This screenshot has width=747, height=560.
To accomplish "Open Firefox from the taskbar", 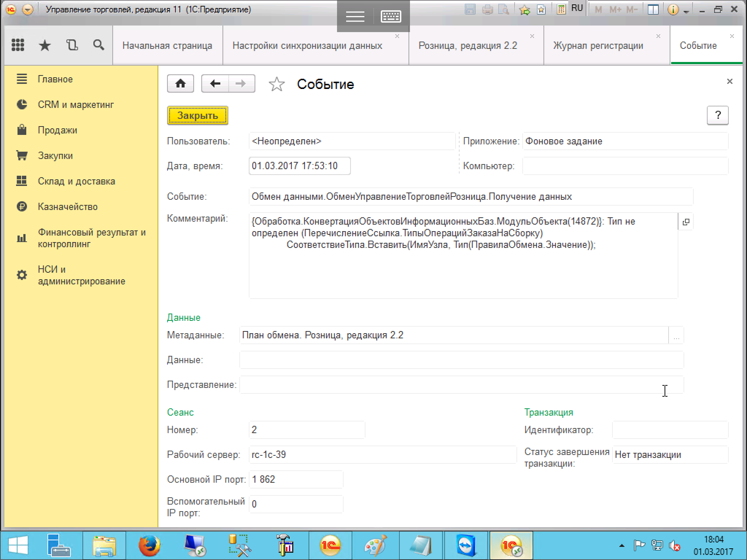I will click(x=149, y=546).
